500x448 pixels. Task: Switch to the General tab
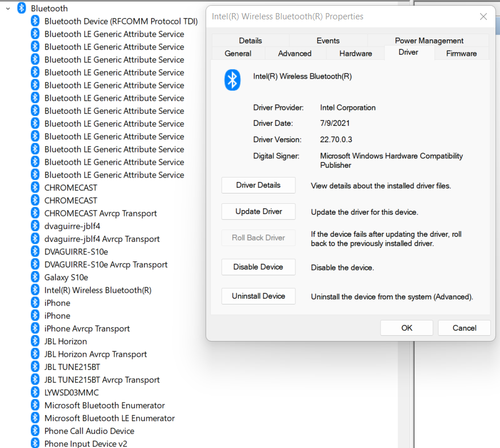click(238, 54)
